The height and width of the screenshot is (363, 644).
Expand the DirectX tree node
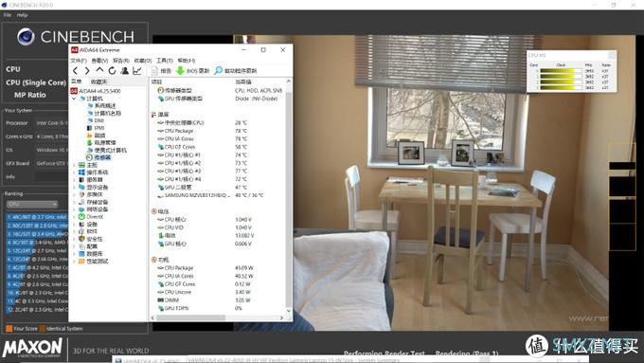74,217
